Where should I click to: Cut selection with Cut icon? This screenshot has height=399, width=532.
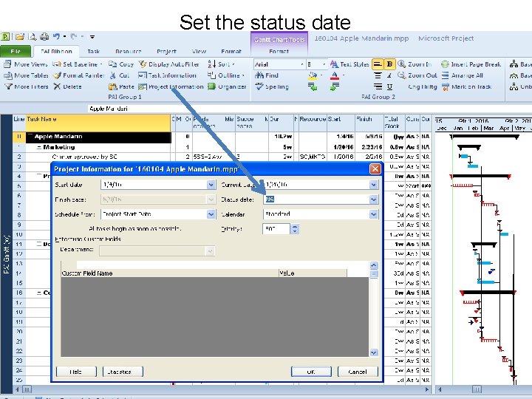112,75
